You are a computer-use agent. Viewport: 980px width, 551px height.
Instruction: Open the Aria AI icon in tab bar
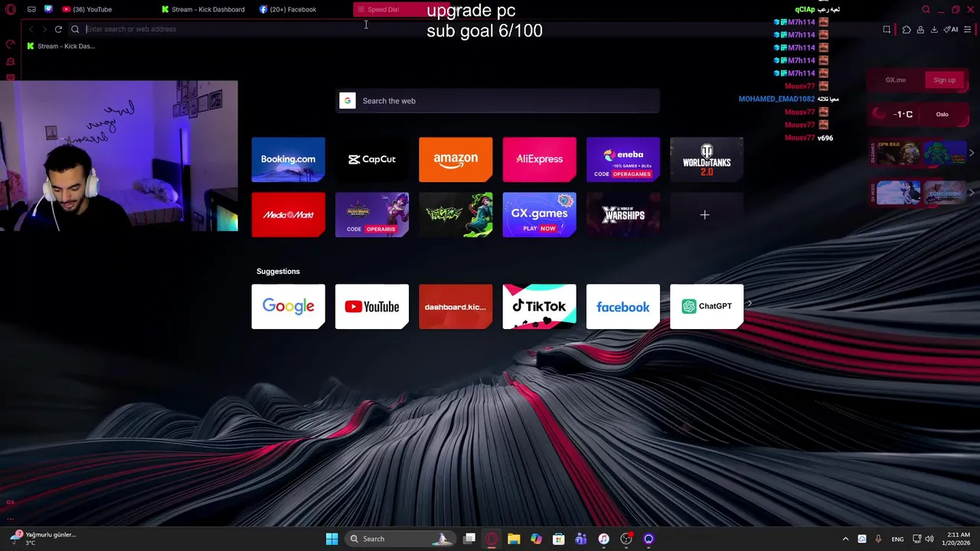point(48,9)
